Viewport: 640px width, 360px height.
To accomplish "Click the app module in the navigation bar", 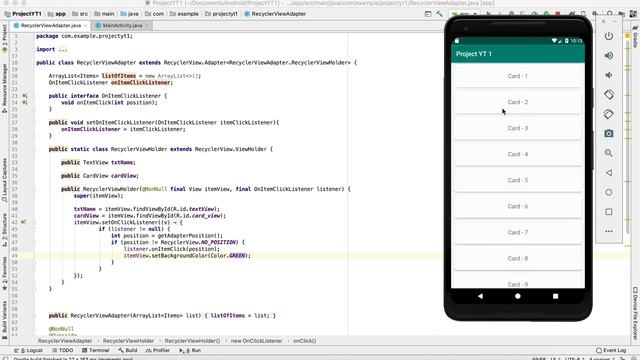I will coord(57,14).
